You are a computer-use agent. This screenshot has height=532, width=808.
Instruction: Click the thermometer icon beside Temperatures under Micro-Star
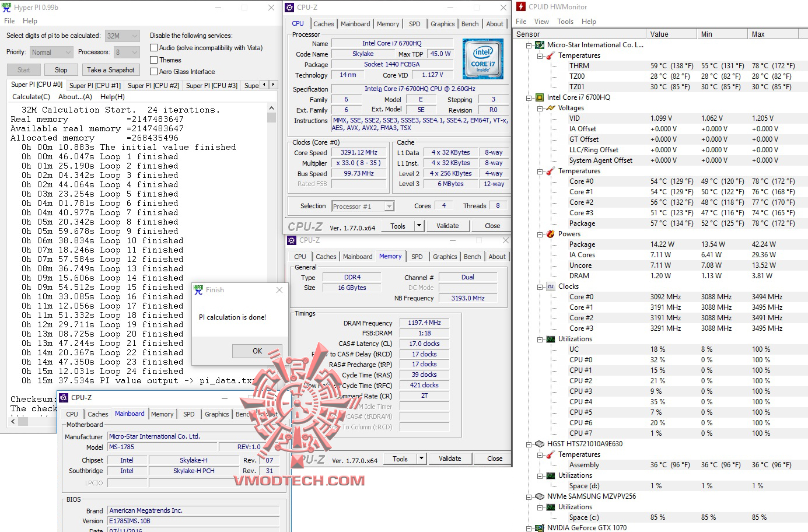pyautogui.click(x=550, y=55)
